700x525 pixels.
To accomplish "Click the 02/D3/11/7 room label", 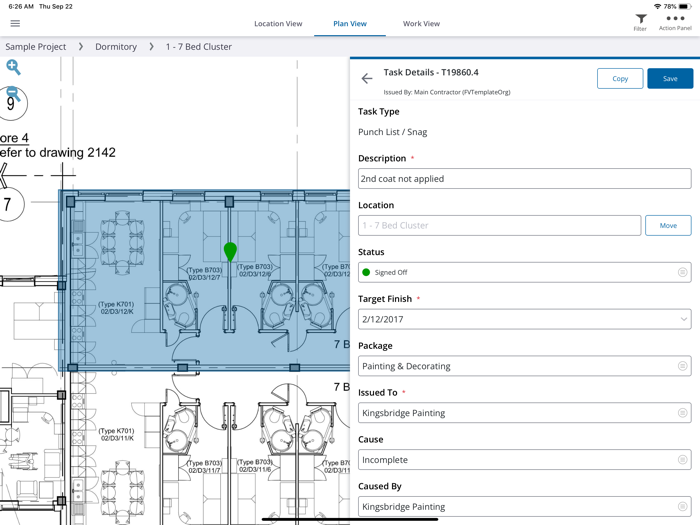I will 204,471.
